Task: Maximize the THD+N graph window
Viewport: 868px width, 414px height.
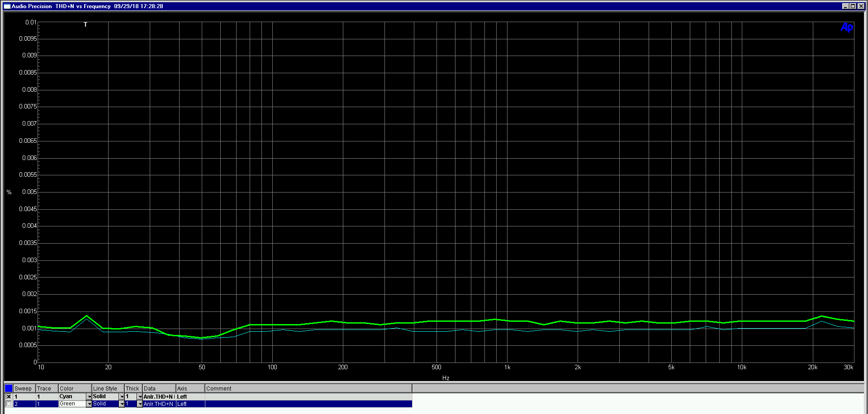Action: coord(853,6)
